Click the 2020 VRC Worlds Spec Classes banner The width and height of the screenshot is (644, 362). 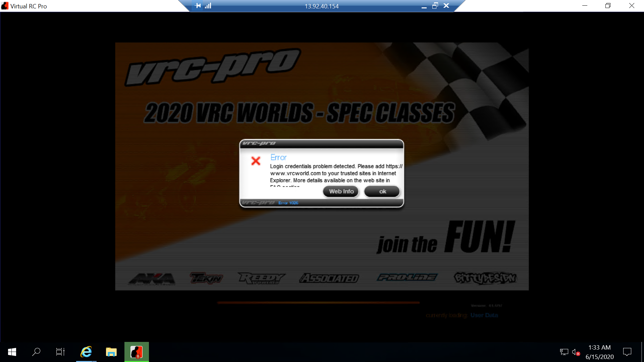click(300, 113)
